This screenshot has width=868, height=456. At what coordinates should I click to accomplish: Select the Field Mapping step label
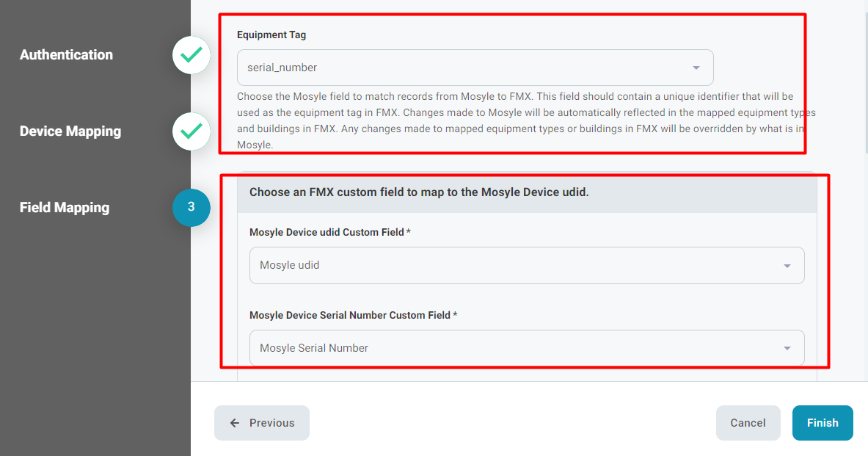65,208
